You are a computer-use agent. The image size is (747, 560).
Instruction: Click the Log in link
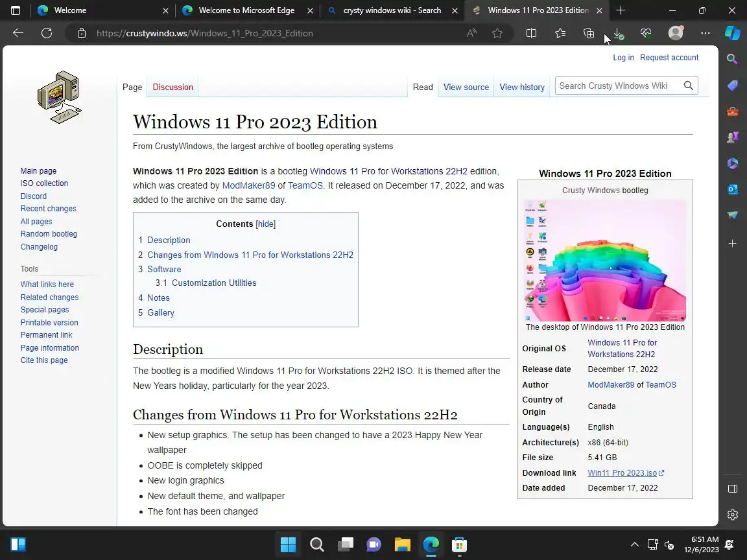coord(623,57)
